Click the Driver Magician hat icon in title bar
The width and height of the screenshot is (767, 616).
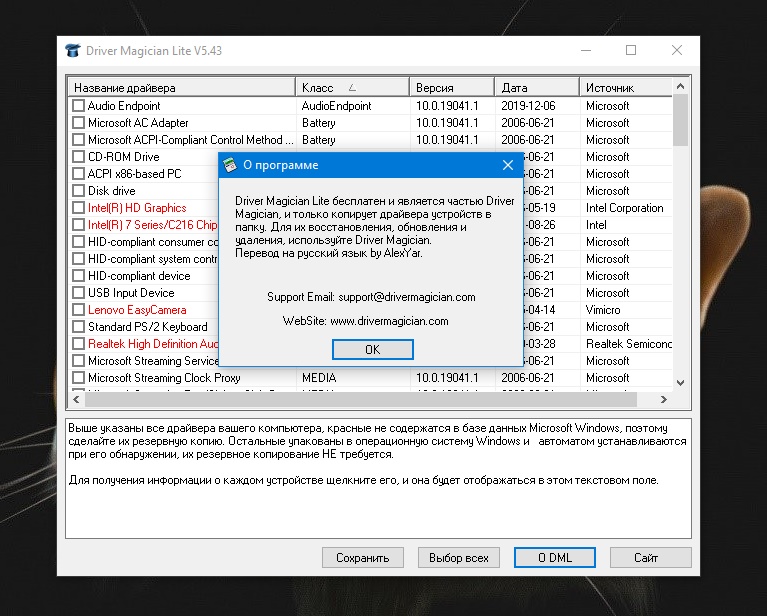click(x=73, y=50)
